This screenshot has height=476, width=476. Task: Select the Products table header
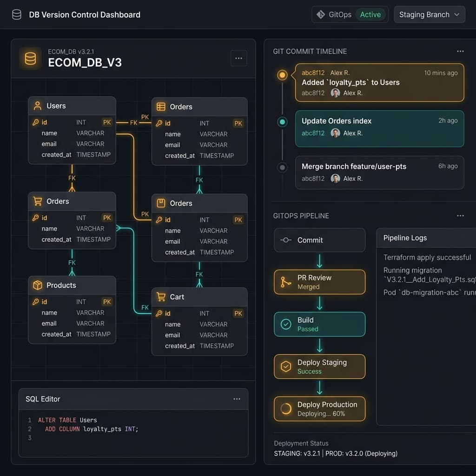click(72, 285)
